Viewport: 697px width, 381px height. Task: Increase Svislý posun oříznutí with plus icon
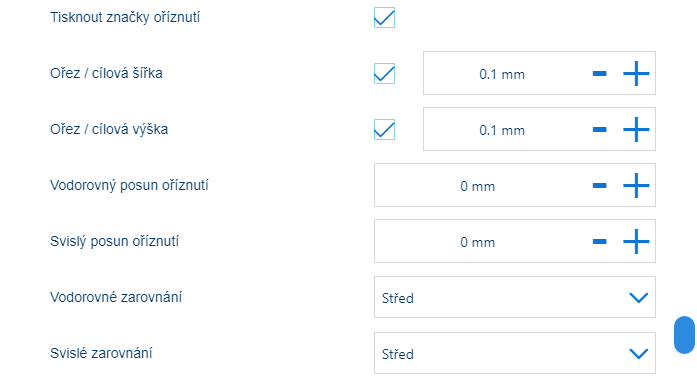pyautogui.click(x=636, y=241)
